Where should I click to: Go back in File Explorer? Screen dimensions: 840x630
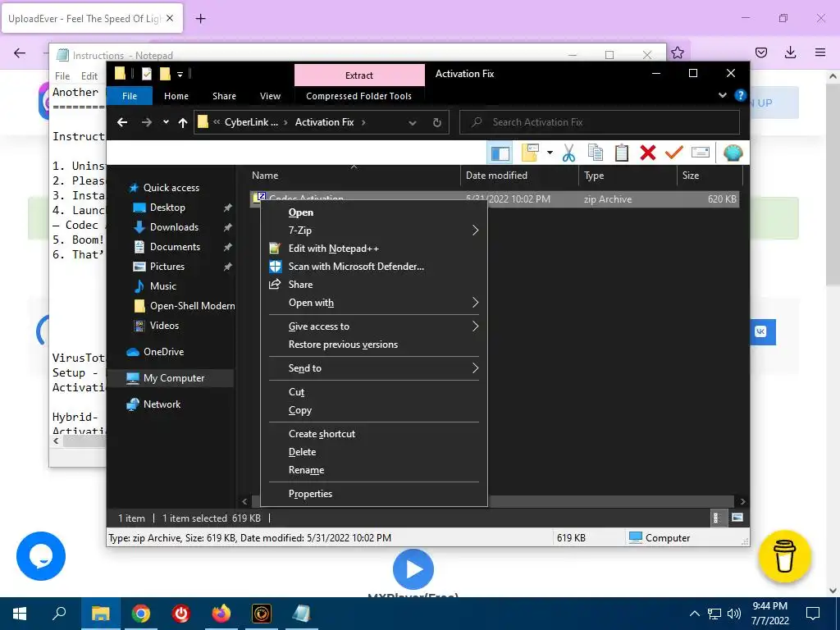point(122,122)
